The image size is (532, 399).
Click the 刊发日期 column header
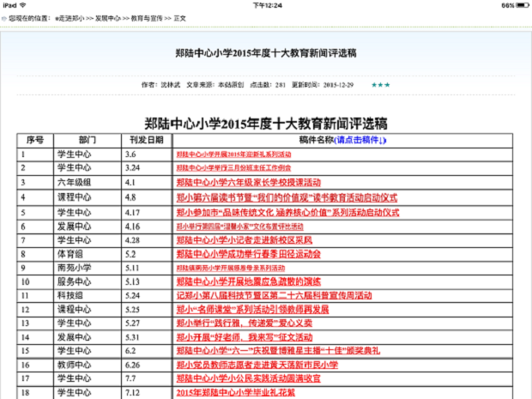[147, 140]
